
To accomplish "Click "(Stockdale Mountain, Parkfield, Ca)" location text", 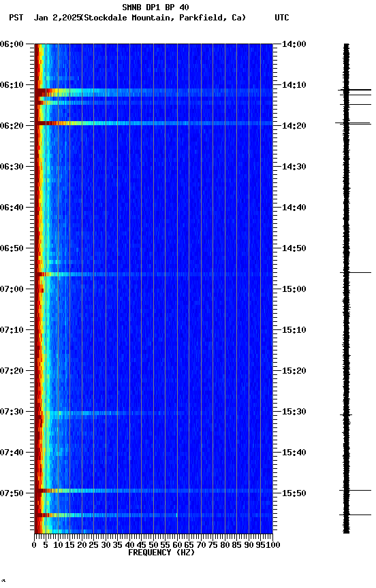I will point(163,18).
